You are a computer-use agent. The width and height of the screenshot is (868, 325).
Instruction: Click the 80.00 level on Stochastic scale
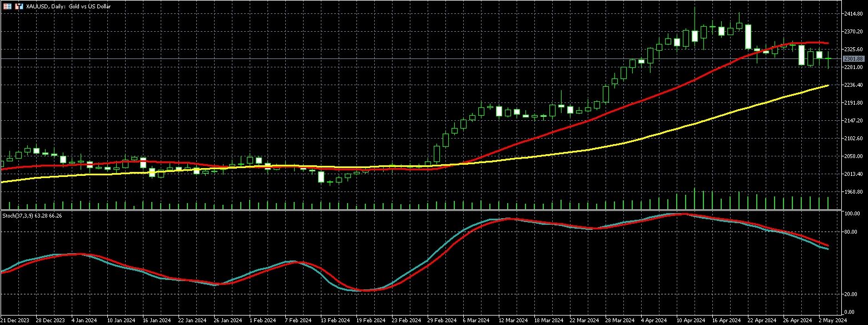coord(851,232)
